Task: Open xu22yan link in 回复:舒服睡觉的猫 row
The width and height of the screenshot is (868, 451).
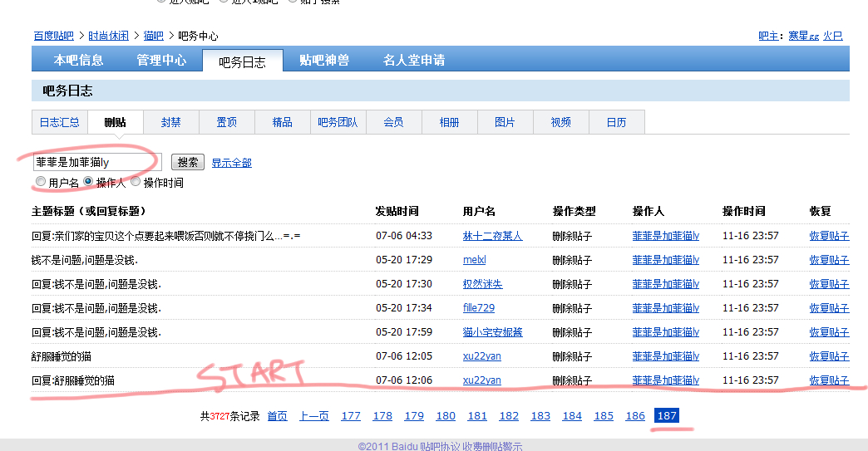Action: coord(482,380)
